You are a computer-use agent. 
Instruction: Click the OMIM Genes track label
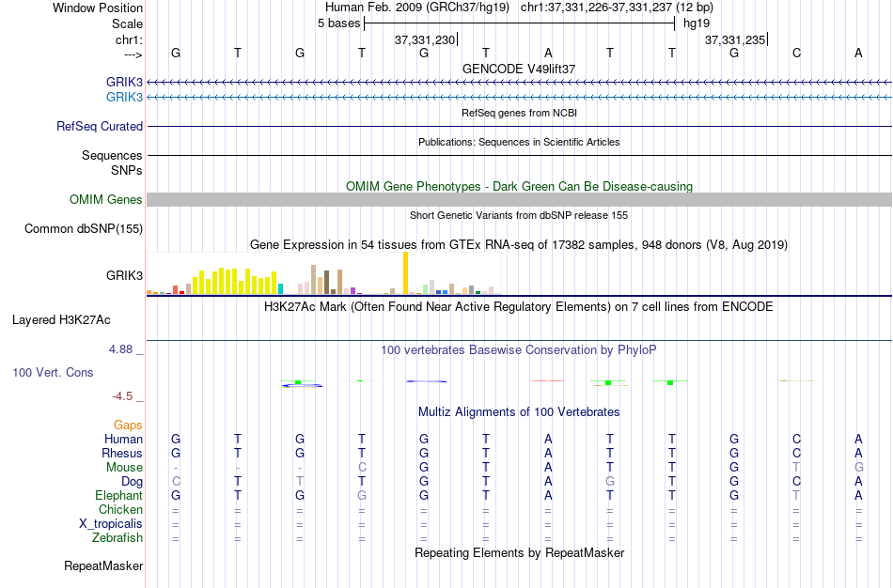[x=106, y=200]
